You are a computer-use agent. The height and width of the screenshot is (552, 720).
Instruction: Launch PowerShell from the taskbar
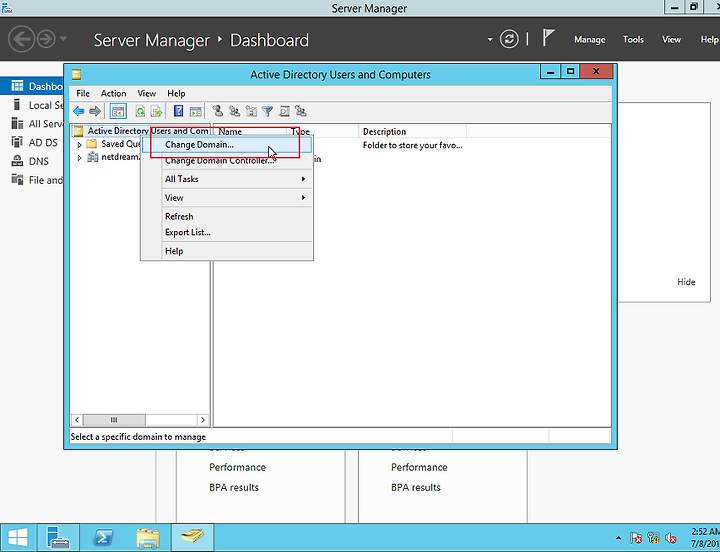[103, 537]
